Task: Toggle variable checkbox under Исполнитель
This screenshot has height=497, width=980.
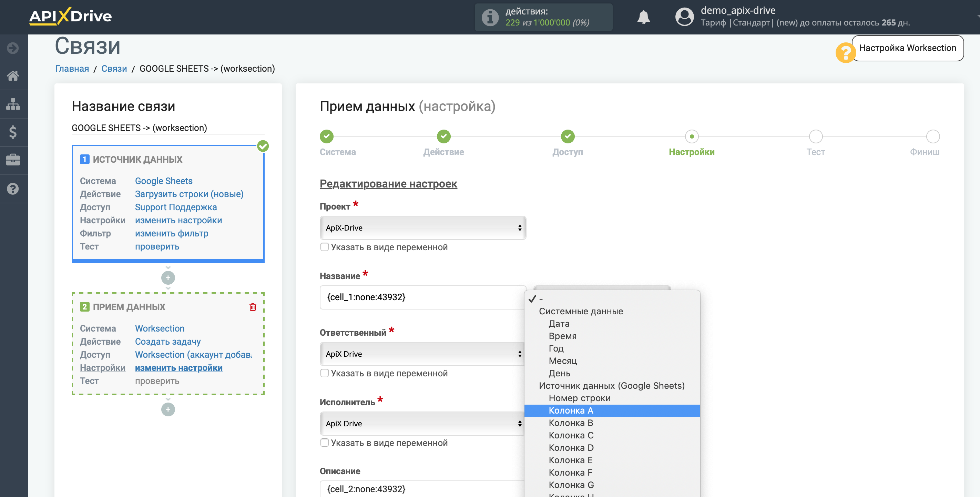Action: coord(324,443)
